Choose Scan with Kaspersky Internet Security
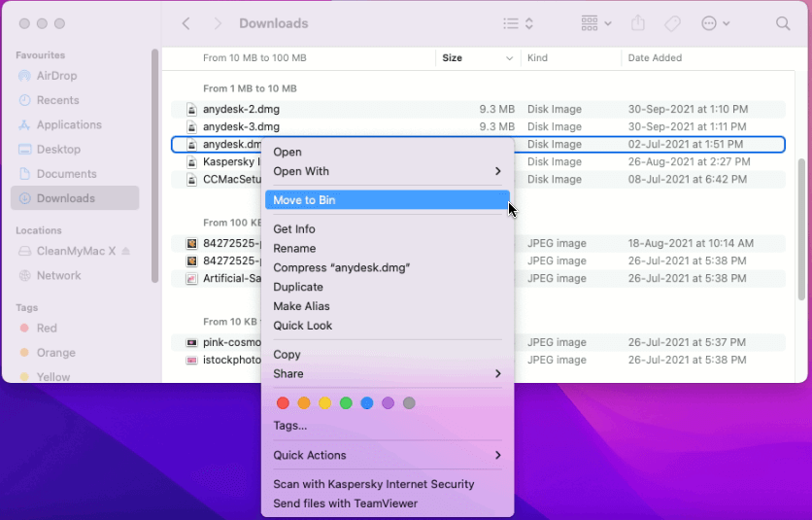Viewport: 812px width, 520px height. [x=388, y=484]
